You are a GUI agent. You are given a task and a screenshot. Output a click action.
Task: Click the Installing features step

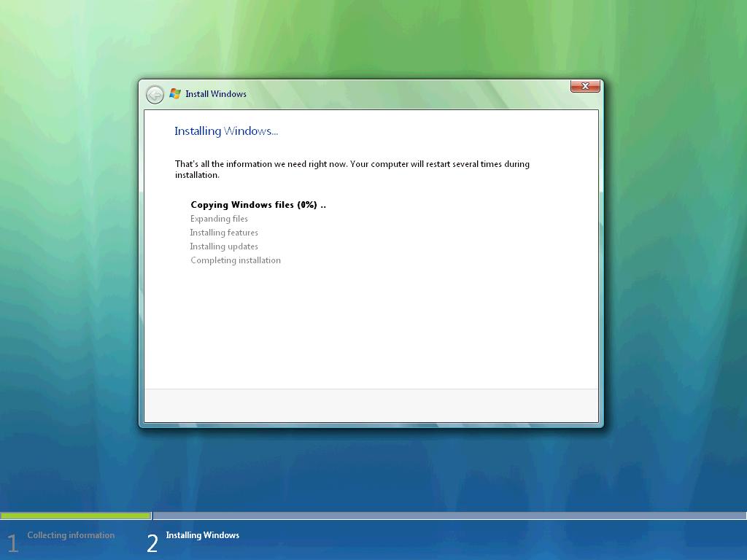tap(224, 233)
